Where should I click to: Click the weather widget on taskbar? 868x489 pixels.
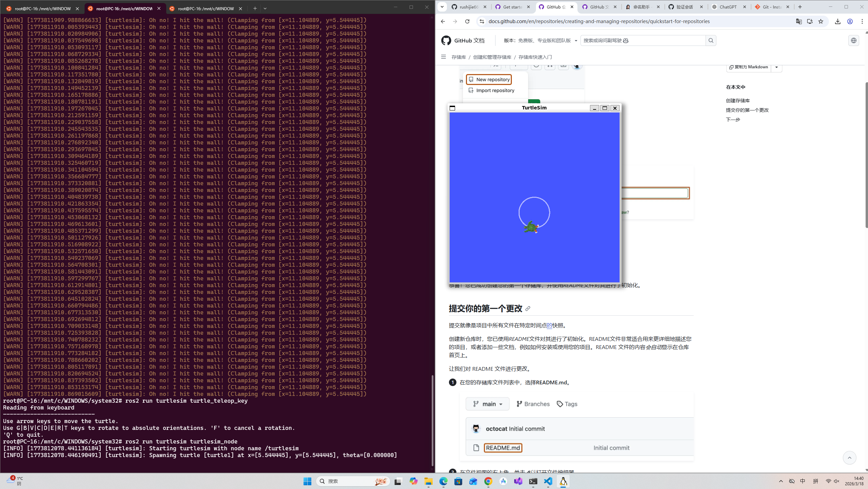15,481
